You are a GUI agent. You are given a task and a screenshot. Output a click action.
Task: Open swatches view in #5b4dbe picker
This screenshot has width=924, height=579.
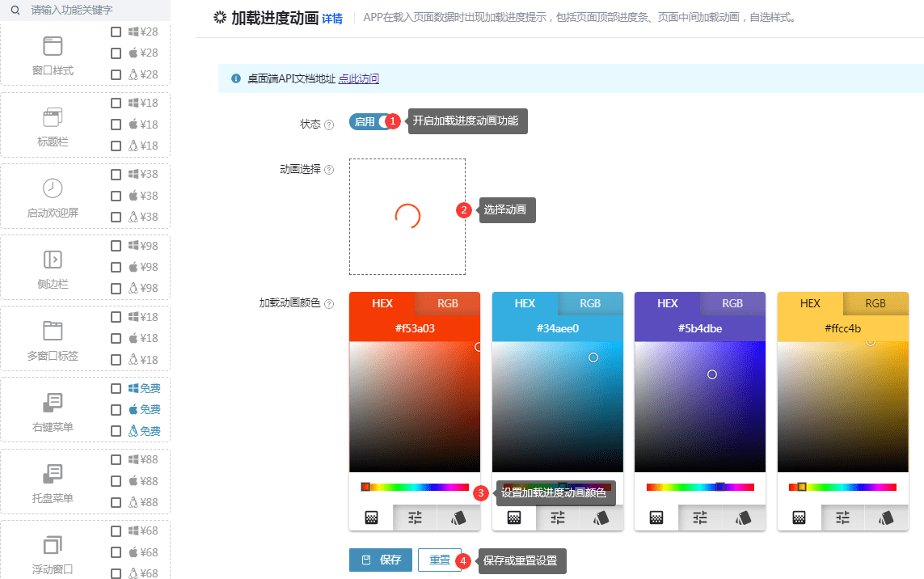coord(744,518)
